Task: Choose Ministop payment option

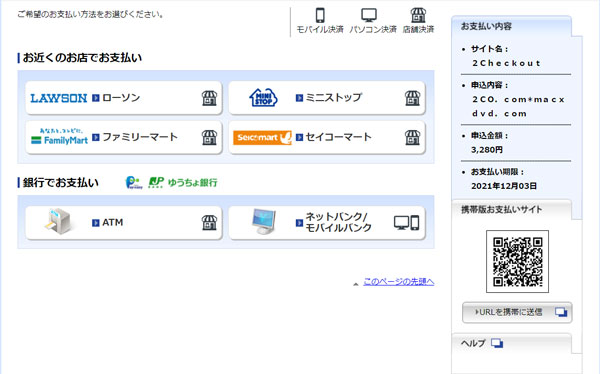Action: click(327, 98)
